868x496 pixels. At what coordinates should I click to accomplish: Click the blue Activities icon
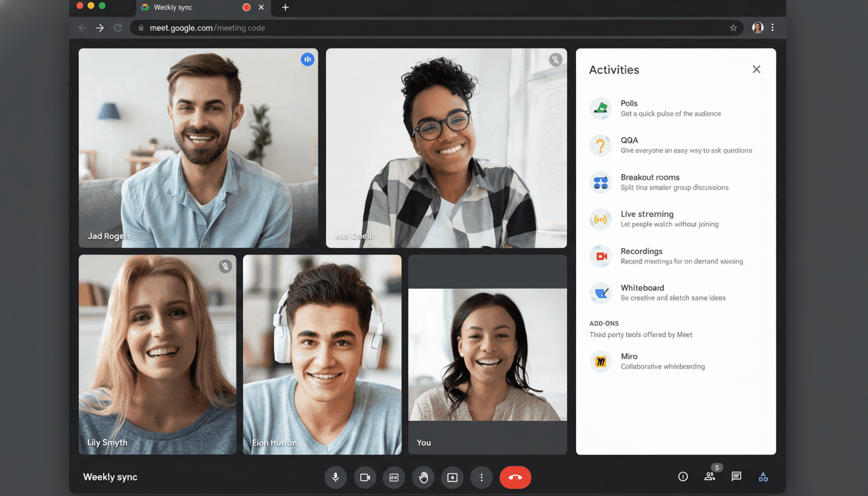click(763, 477)
